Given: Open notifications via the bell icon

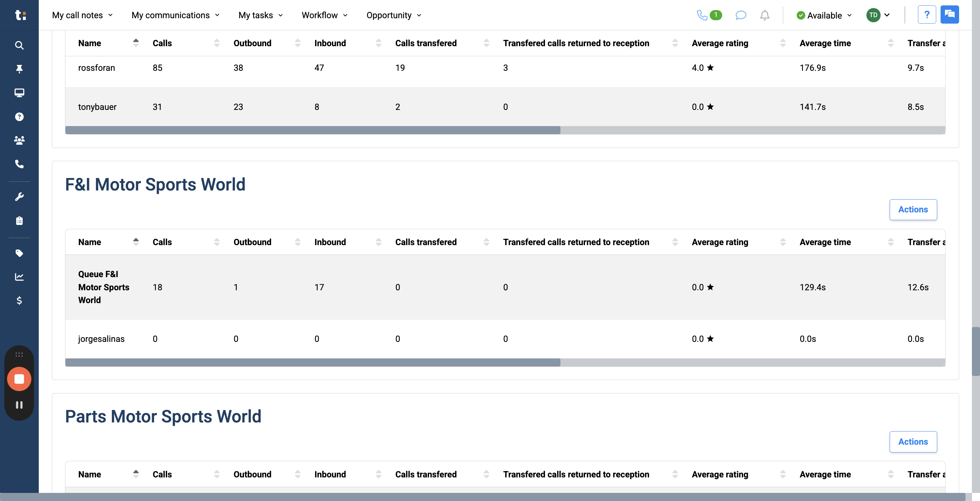Looking at the screenshot, I should 765,15.
